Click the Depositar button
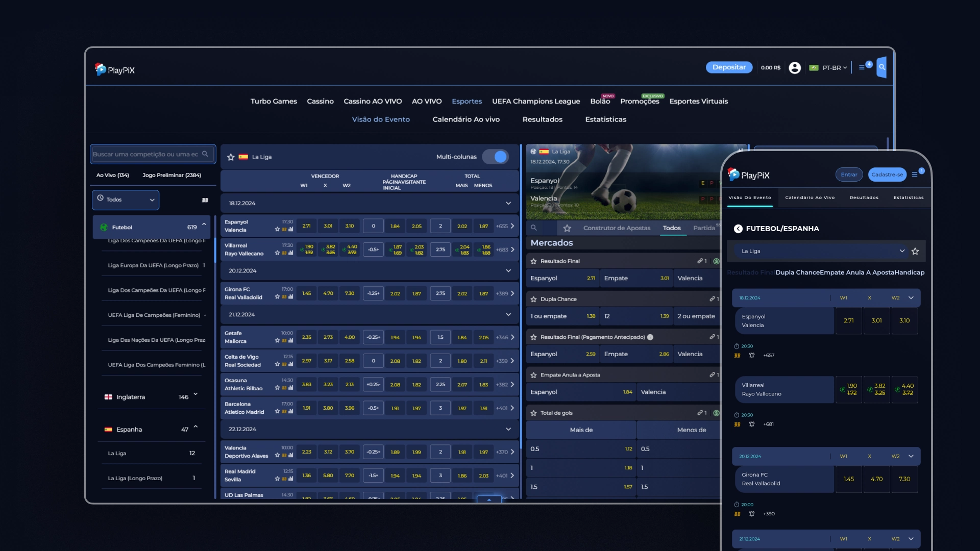The image size is (980, 551). (729, 67)
